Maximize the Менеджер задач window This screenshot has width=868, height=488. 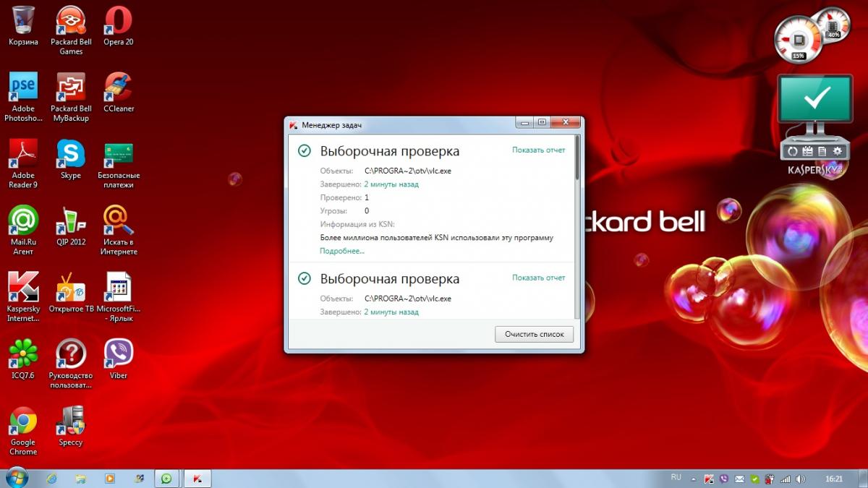[x=542, y=122]
